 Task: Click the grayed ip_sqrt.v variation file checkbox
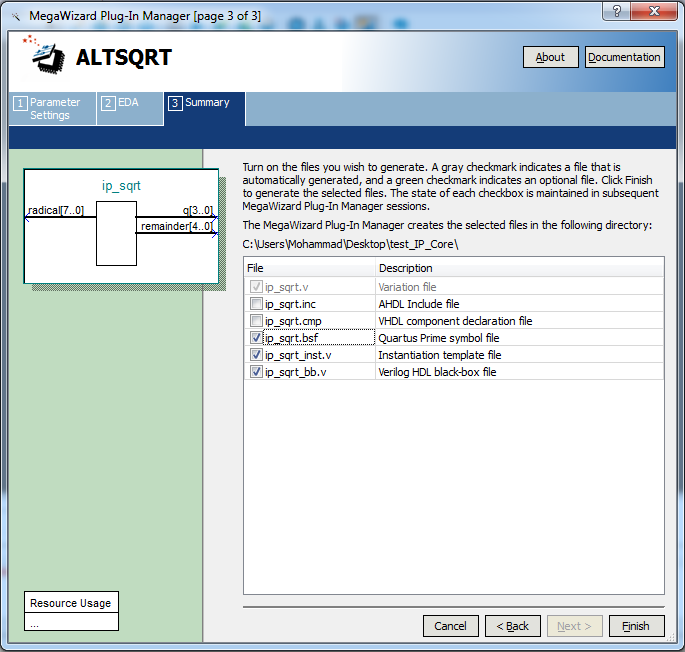click(256, 287)
